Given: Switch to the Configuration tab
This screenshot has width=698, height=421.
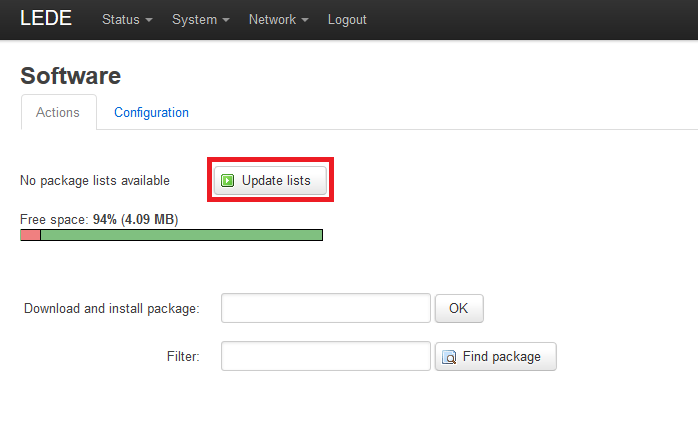Looking at the screenshot, I should 151,113.
